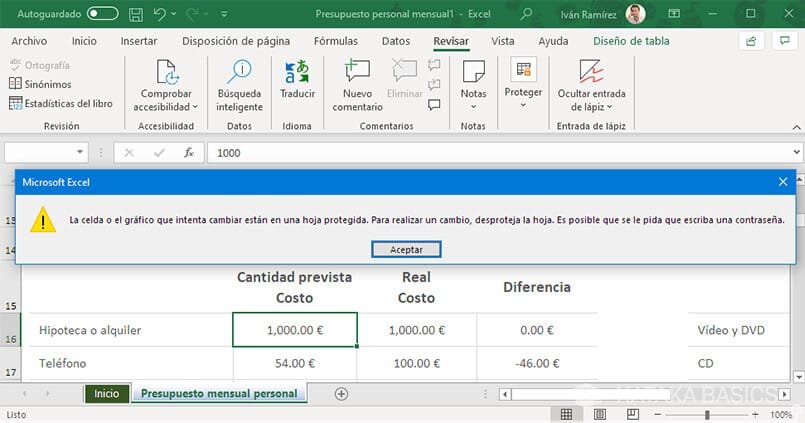Switch to the Fórmulas tab

tap(336, 41)
